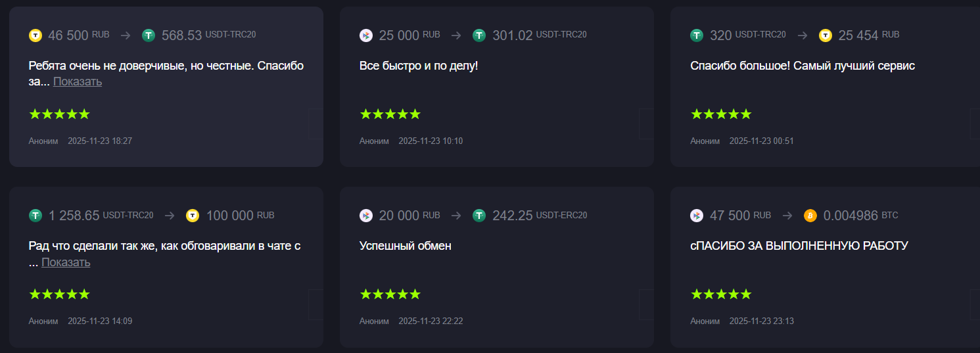Click the star rating under 'Все быстро и по делу!'

pyautogui.click(x=390, y=114)
